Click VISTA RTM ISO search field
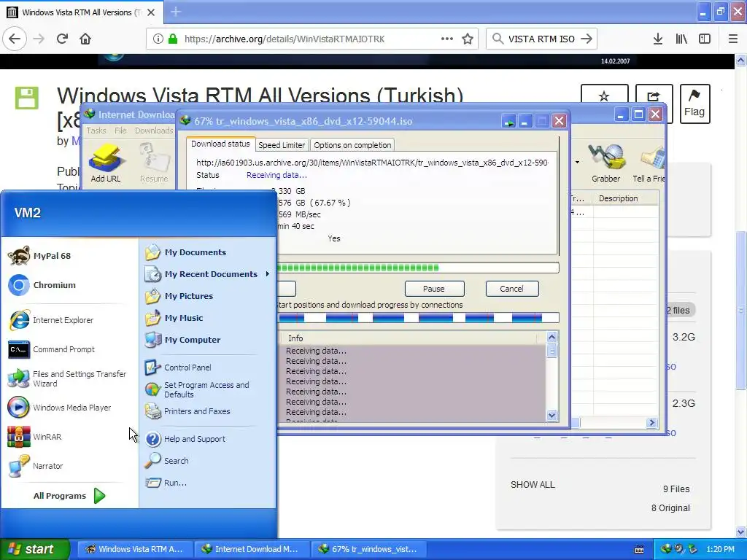This screenshot has height=560, width=747. point(541,39)
